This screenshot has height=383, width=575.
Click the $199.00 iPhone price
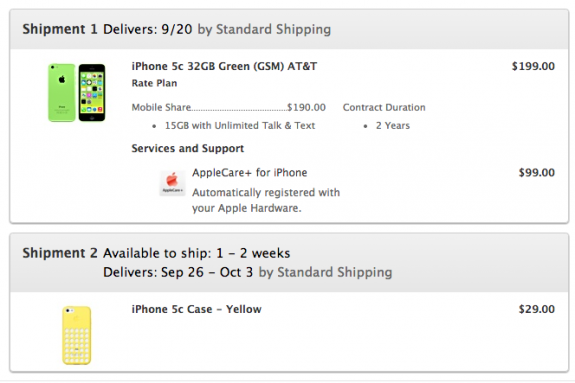pyautogui.click(x=533, y=66)
